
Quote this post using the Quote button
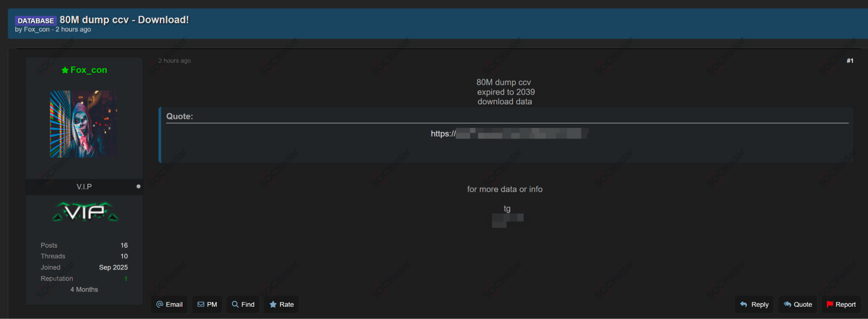797,304
